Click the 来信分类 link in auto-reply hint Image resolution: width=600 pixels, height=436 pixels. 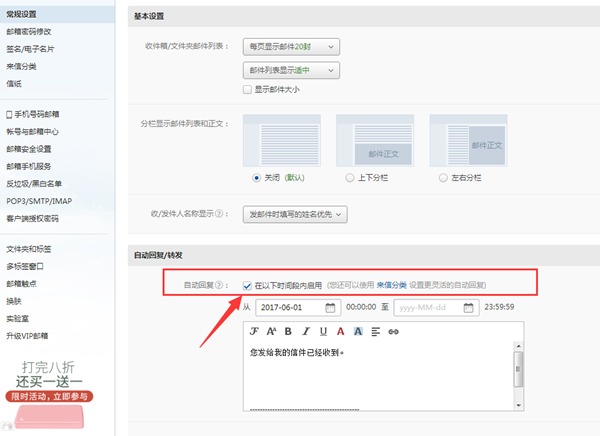[x=391, y=285]
